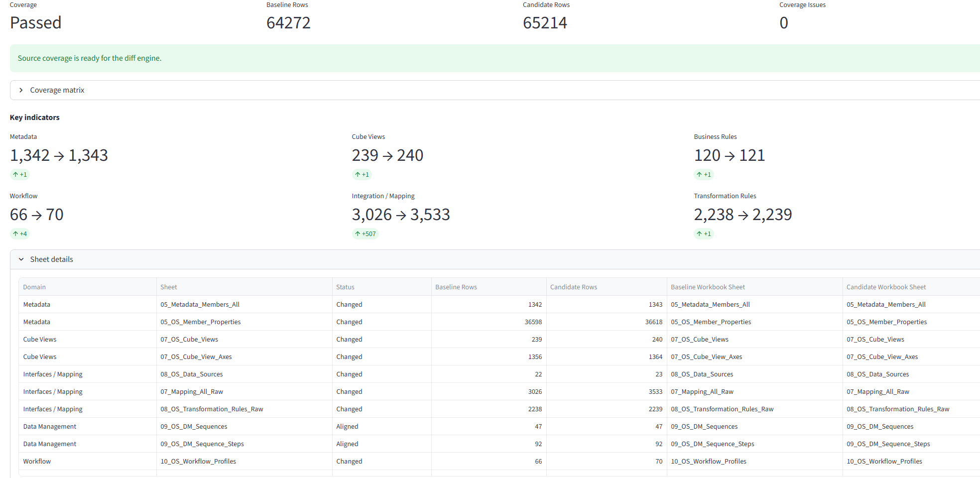Click the Coverage matrix chevron arrow

(21, 90)
